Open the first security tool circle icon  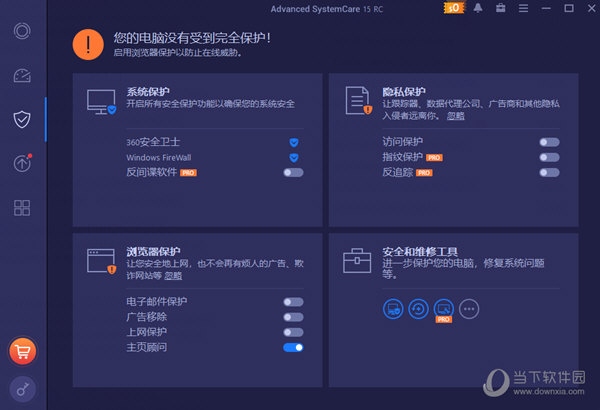(393, 309)
